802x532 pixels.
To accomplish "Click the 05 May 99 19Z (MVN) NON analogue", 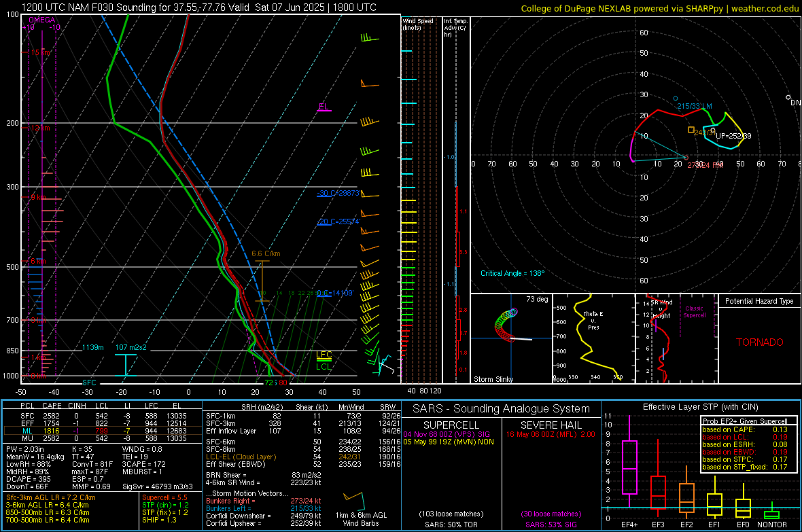I will [449, 442].
